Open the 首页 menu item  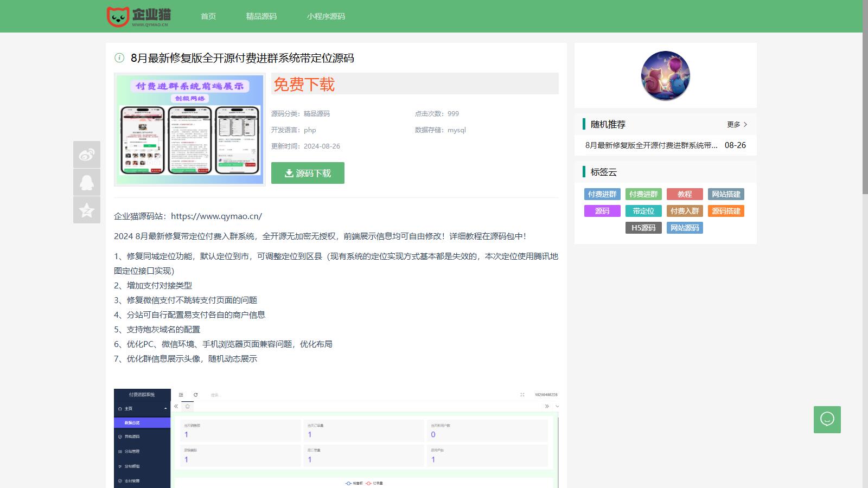(x=208, y=16)
